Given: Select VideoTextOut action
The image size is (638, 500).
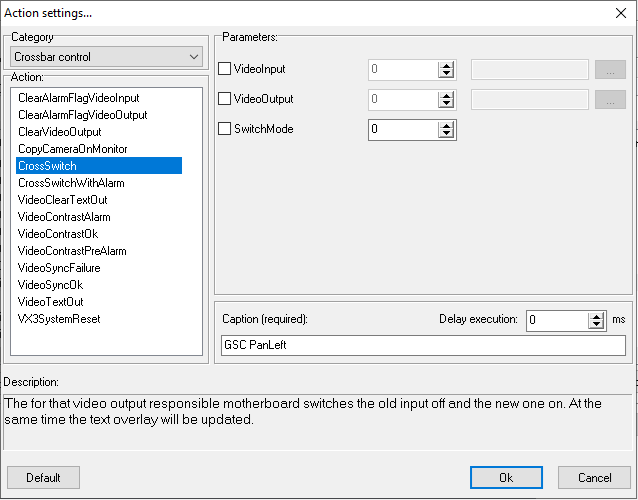Looking at the screenshot, I should pyautogui.click(x=51, y=302).
